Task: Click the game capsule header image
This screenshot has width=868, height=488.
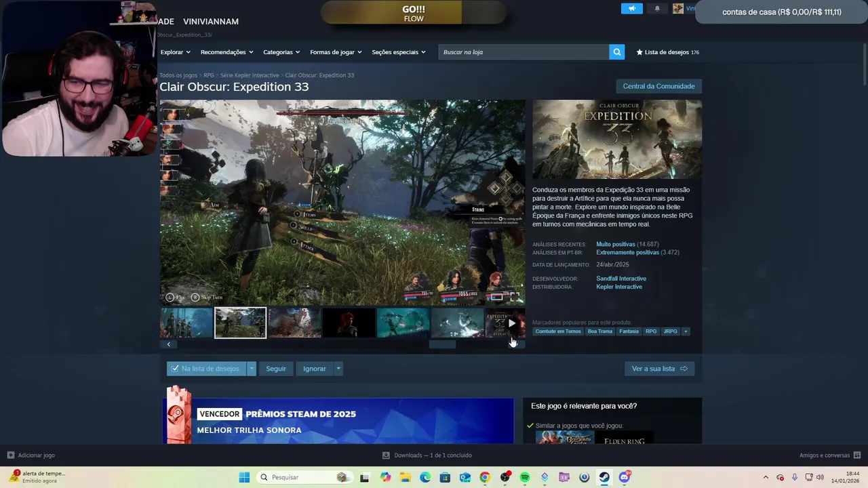Action: [x=617, y=140]
